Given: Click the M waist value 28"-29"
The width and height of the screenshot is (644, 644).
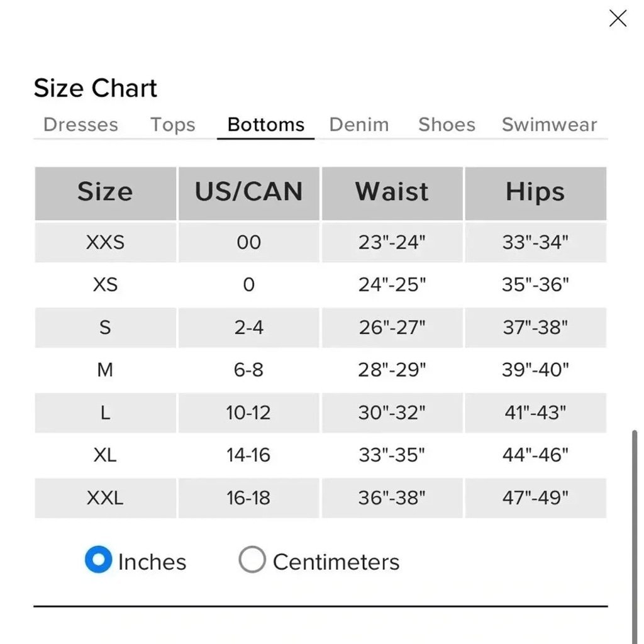Looking at the screenshot, I should 392,370.
